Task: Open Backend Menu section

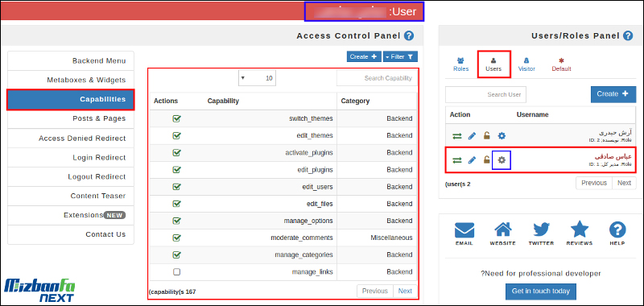Action: (x=71, y=60)
